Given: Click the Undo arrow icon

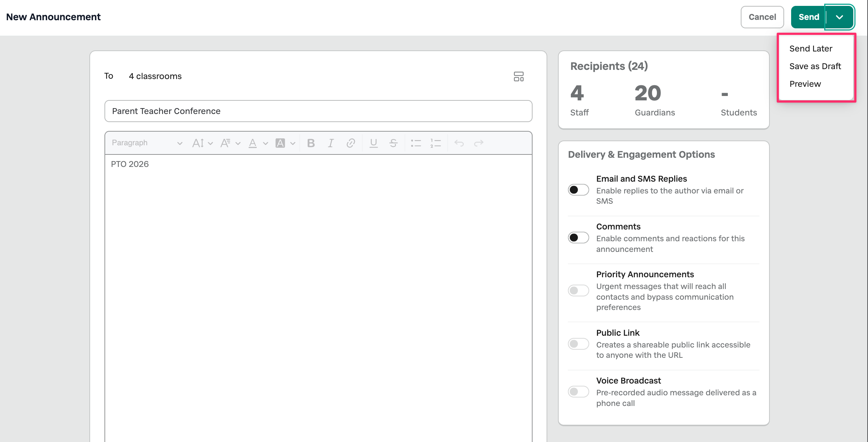Looking at the screenshot, I should (459, 143).
